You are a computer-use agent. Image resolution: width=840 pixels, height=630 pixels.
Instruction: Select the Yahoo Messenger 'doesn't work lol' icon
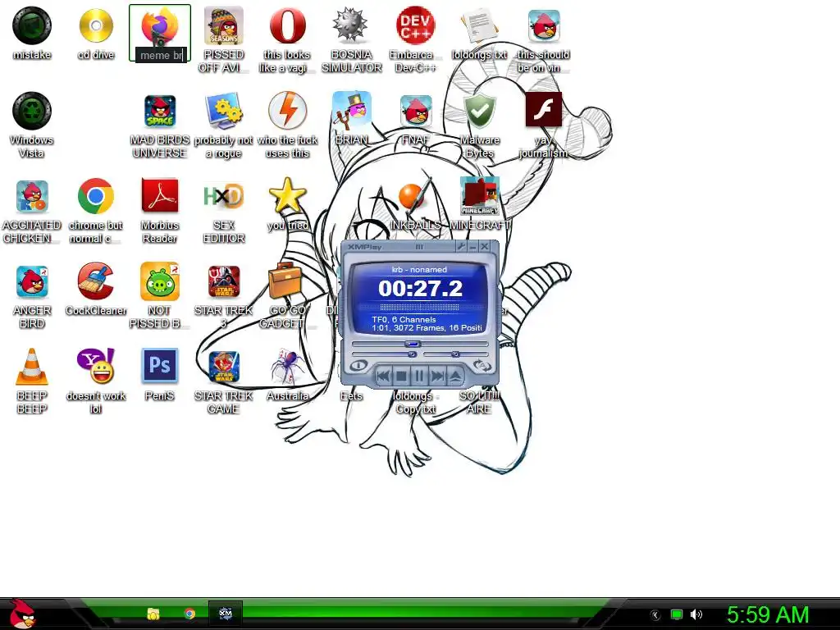point(96,366)
